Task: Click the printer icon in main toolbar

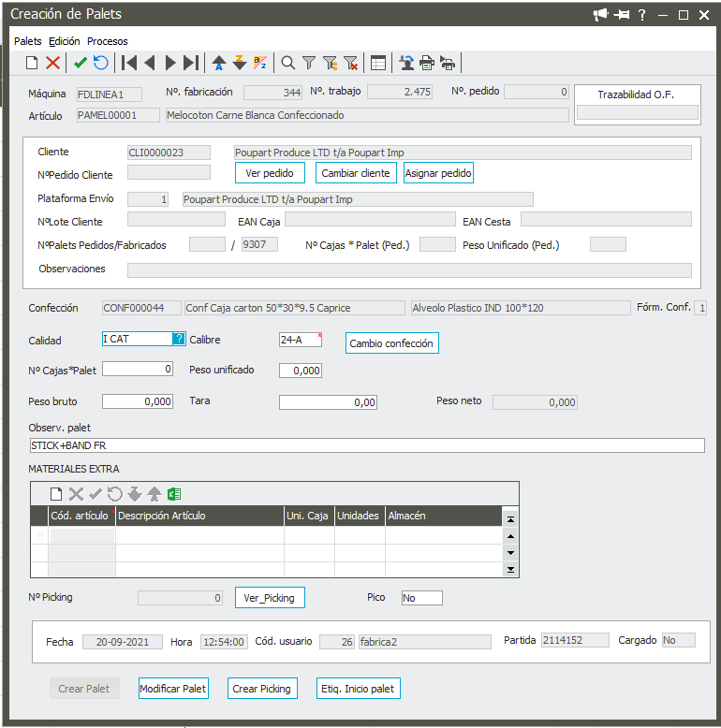Action: click(427, 63)
